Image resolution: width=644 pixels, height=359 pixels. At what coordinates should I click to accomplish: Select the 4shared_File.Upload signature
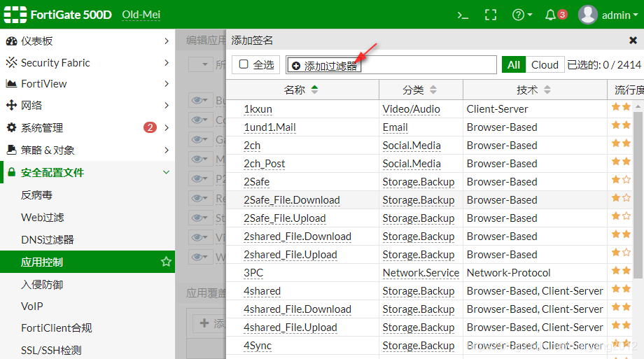coord(290,328)
